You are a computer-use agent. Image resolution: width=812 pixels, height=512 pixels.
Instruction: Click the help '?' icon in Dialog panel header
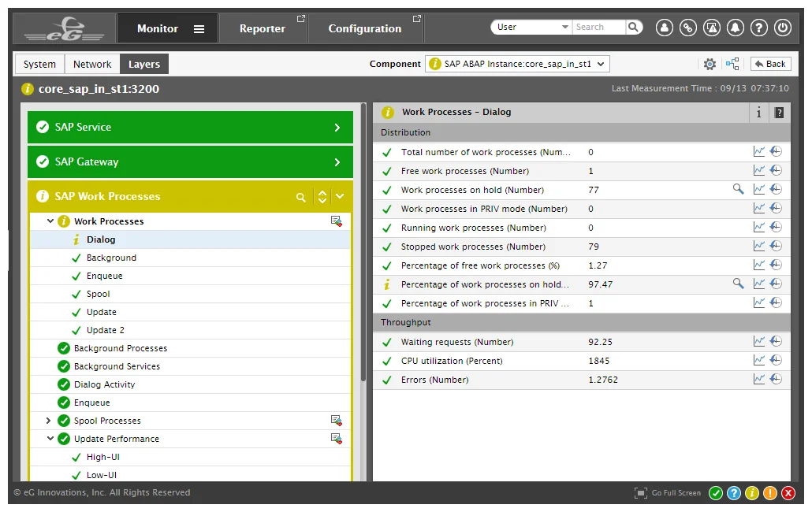pyautogui.click(x=779, y=112)
